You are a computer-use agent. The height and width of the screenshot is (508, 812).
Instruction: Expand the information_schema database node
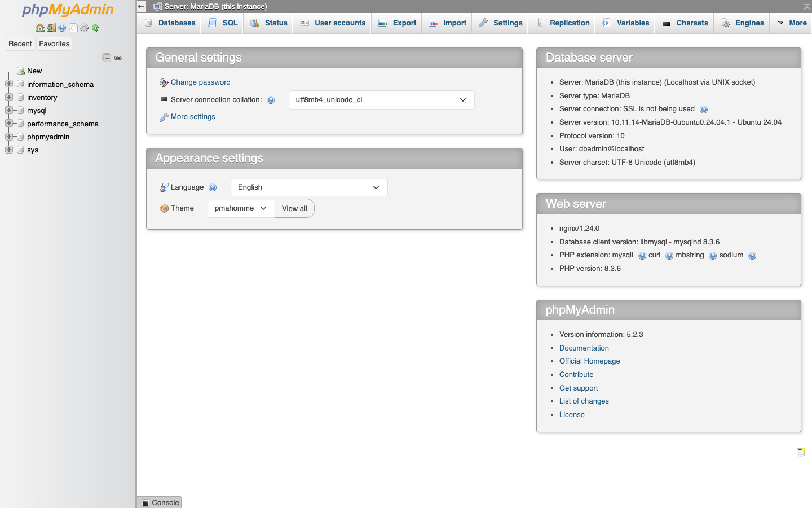(8, 84)
